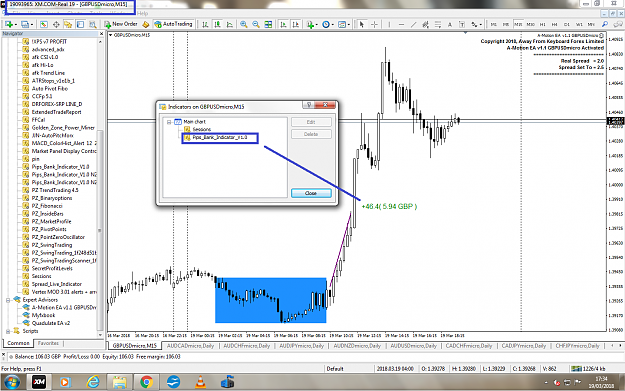Expand the Periods dropdown arrow
625x391 pixels.
tap(333, 25)
